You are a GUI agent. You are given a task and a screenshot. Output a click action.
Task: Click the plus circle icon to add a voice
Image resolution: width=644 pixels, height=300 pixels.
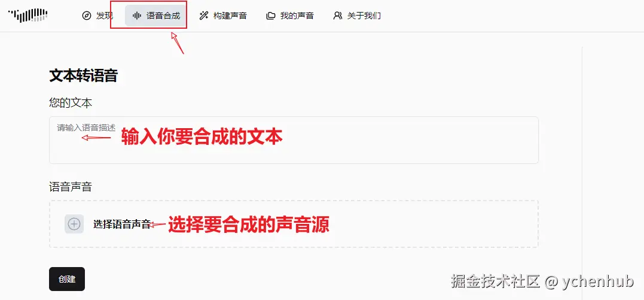74,224
